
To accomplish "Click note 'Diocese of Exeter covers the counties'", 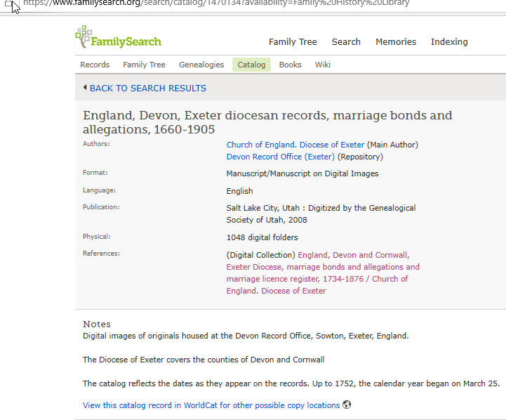I will click(204, 360).
